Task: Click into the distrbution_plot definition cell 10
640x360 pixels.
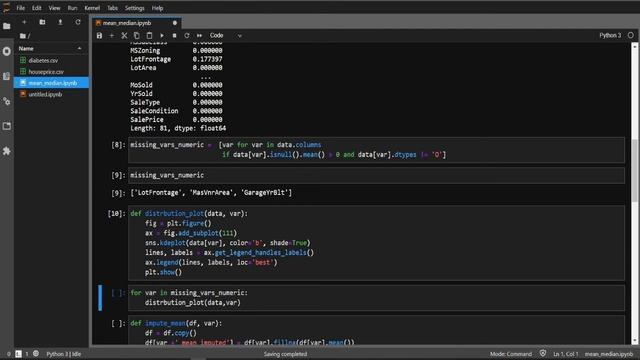Action: (x=376, y=243)
